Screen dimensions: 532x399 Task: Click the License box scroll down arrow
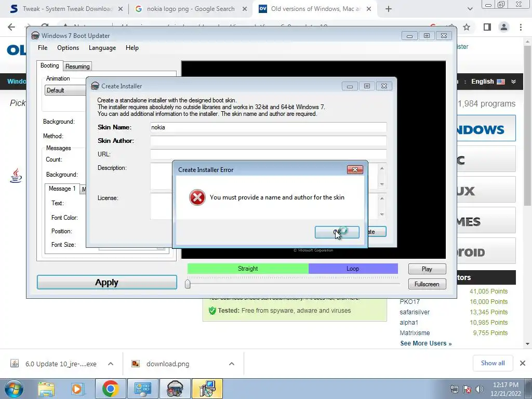tap(382, 215)
